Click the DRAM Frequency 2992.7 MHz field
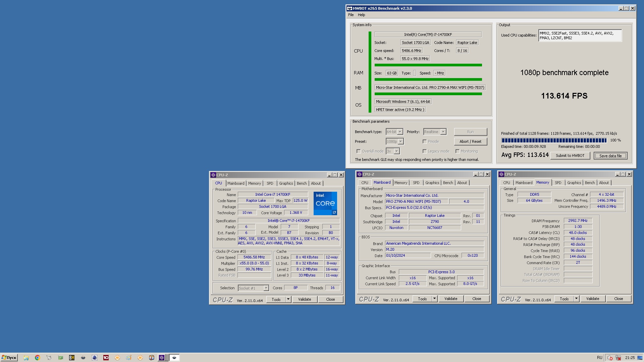The height and width of the screenshot is (362, 644). coord(578,221)
